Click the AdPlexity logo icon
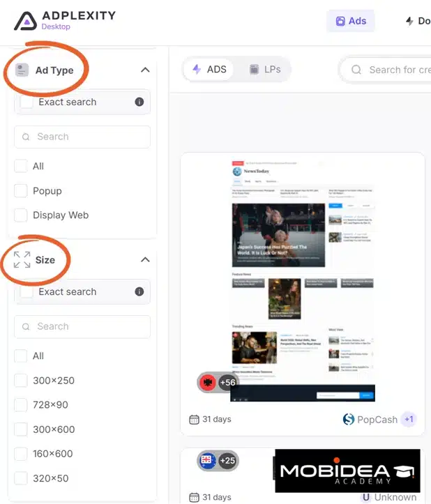This screenshot has height=504, width=431. pos(25,21)
